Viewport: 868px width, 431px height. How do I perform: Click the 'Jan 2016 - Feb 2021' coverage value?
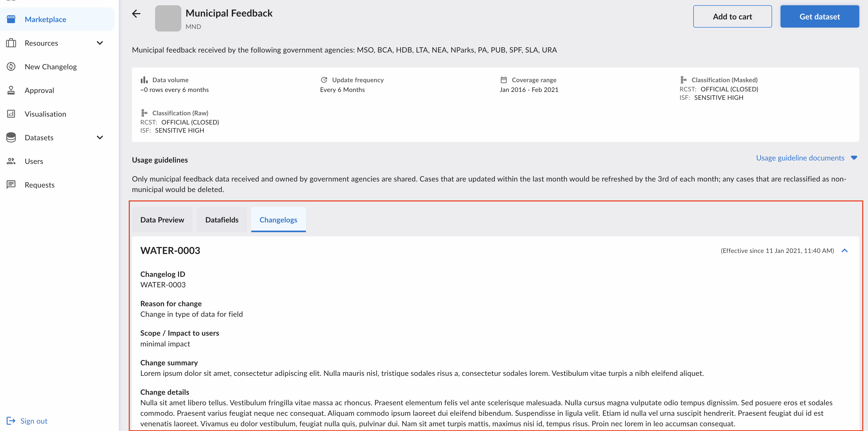coord(529,90)
